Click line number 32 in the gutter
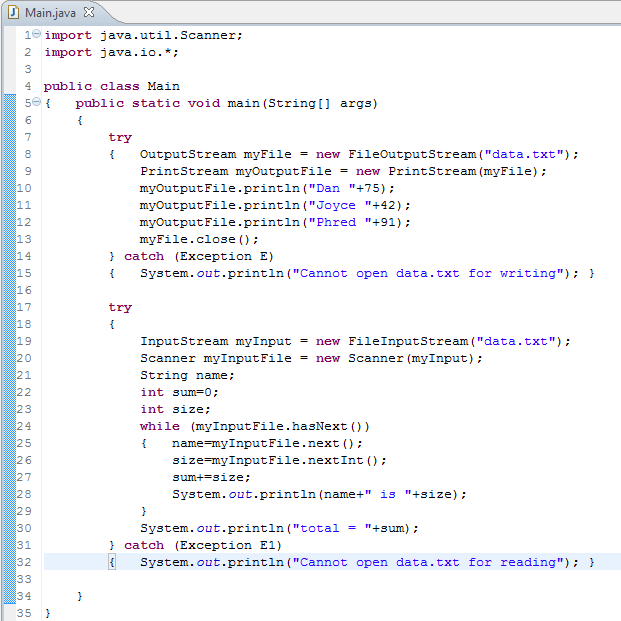This screenshot has width=621, height=621. (x=24, y=562)
